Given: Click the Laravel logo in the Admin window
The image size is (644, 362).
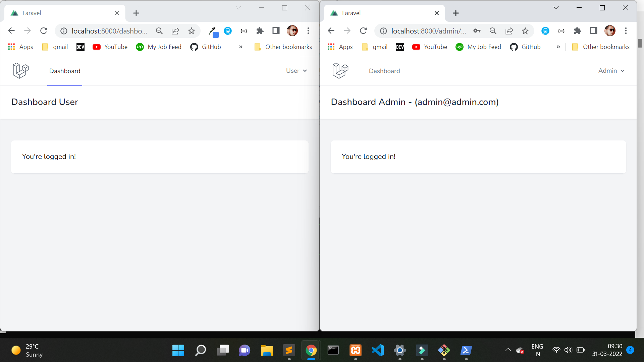Looking at the screenshot, I should point(340,71).
